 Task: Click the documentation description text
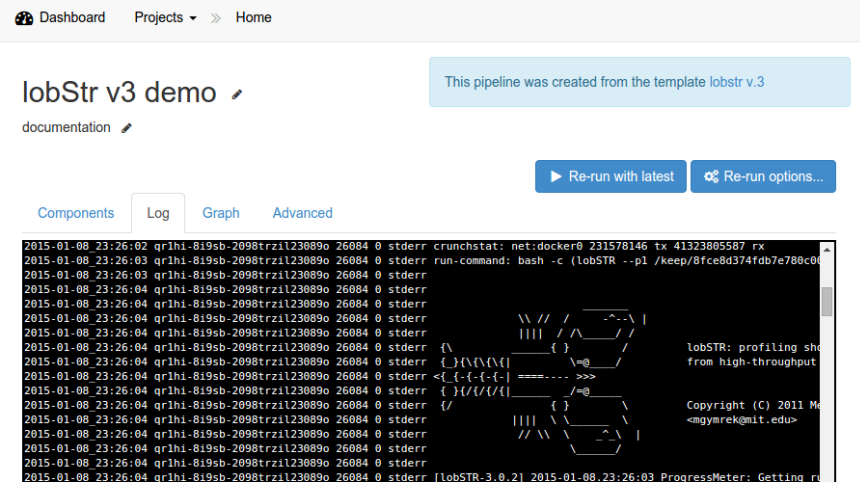pyautogui.click(x=67, y=127)
